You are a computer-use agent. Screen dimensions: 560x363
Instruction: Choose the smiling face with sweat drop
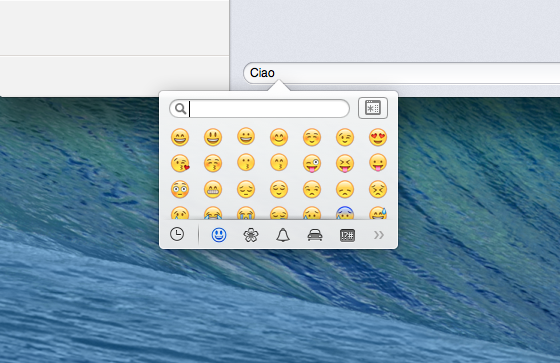point(378,213)
